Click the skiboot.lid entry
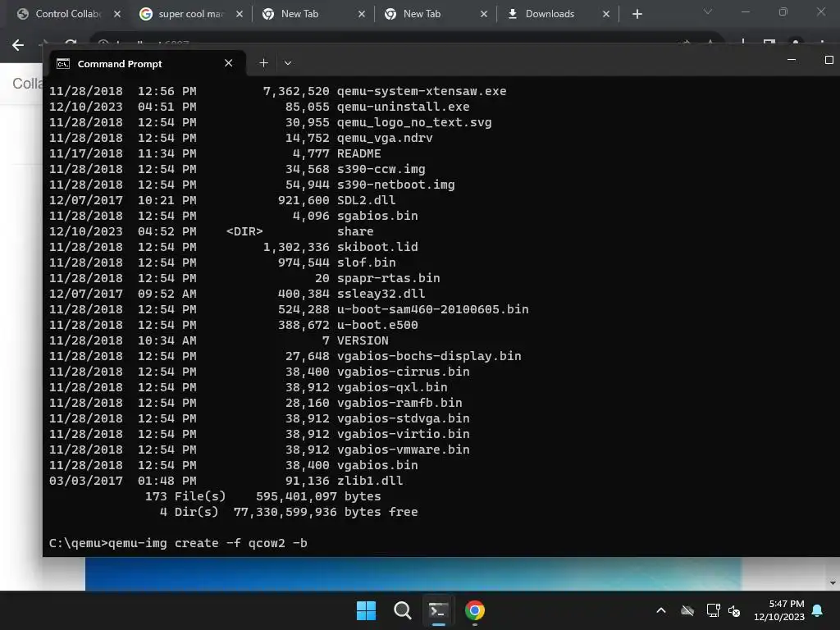This screenshot has height=630, width=840. pyautogui.click(x=377, y=246)
